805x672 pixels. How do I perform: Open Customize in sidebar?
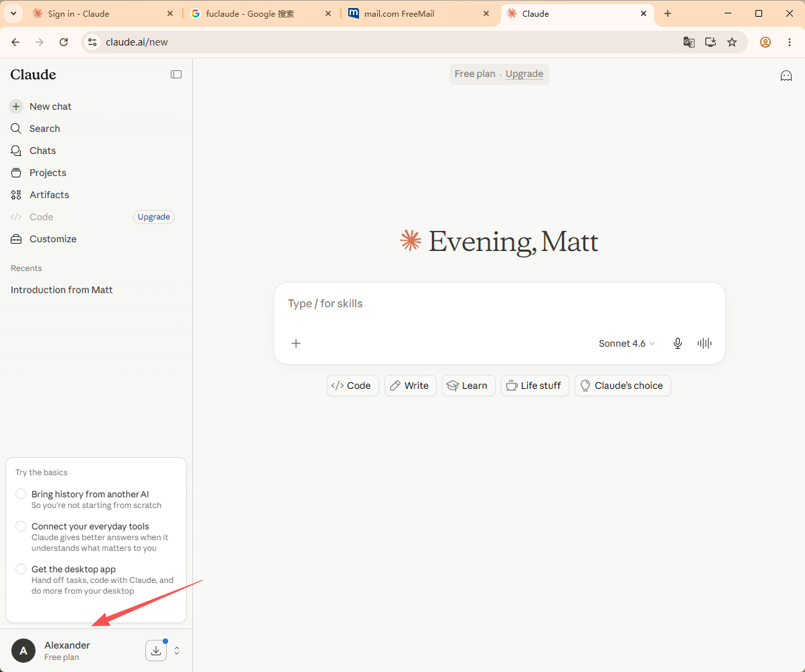click(96, 239)
